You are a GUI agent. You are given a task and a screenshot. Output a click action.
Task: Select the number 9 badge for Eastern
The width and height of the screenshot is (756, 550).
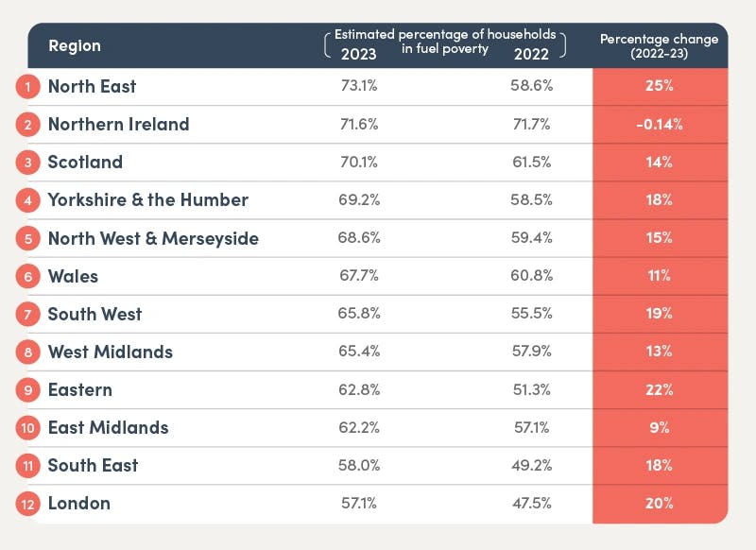[28, 390]
